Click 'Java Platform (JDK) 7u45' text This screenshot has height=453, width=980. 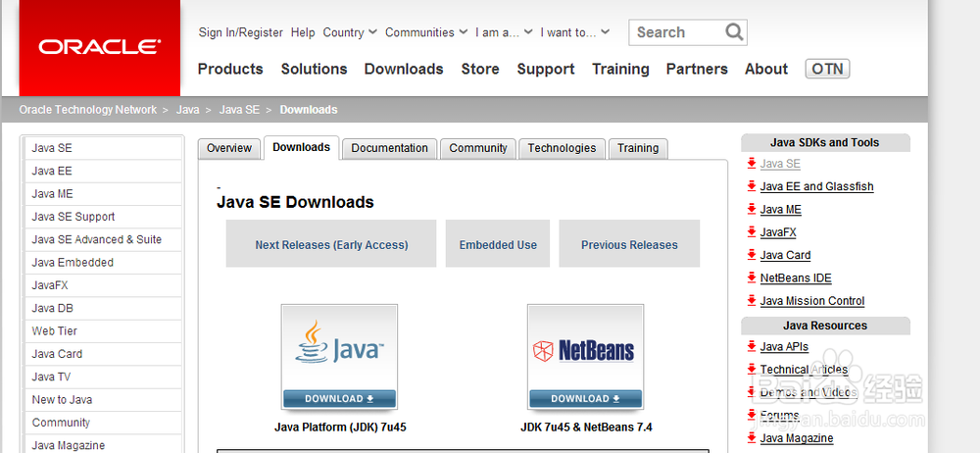(x=341, y=428)
